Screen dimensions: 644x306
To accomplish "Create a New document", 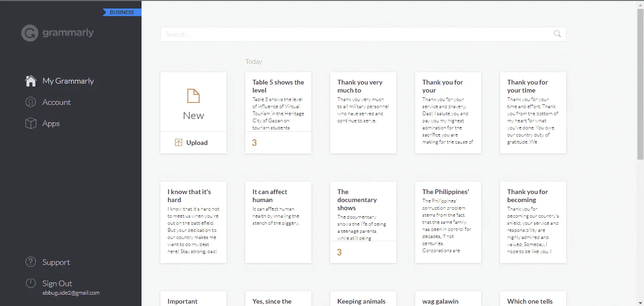I will pos(193,102).
